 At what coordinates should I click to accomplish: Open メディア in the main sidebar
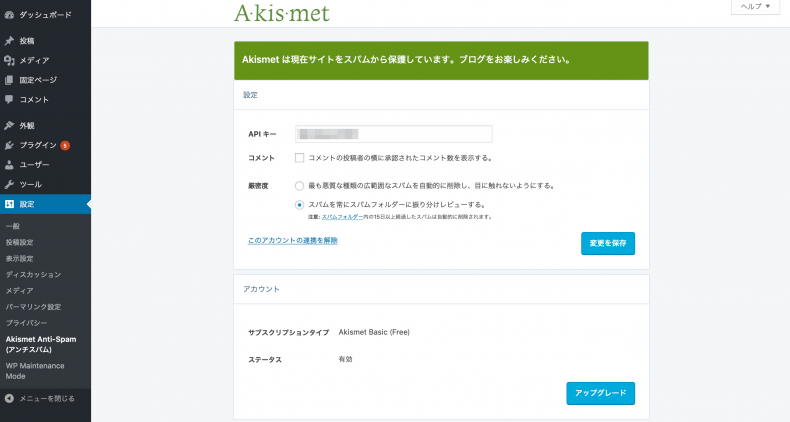click(x=45, y=60)
